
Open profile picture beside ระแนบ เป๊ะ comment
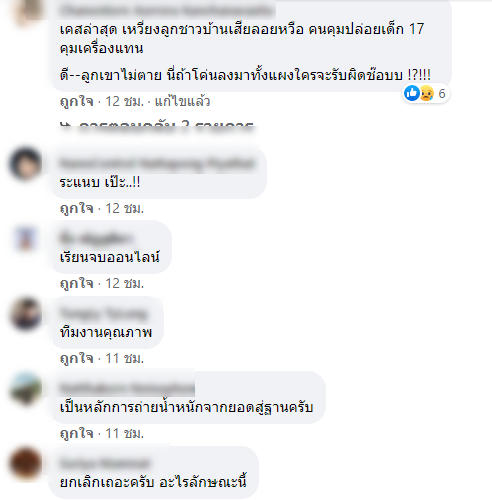click(x=26, y=164)
